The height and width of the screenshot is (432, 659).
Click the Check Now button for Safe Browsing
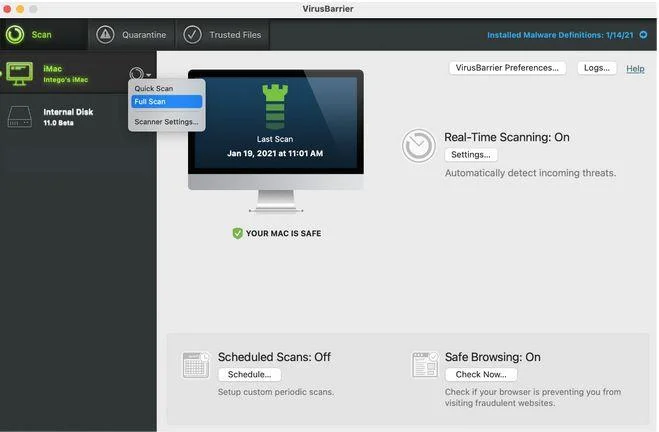click(480, 374)
